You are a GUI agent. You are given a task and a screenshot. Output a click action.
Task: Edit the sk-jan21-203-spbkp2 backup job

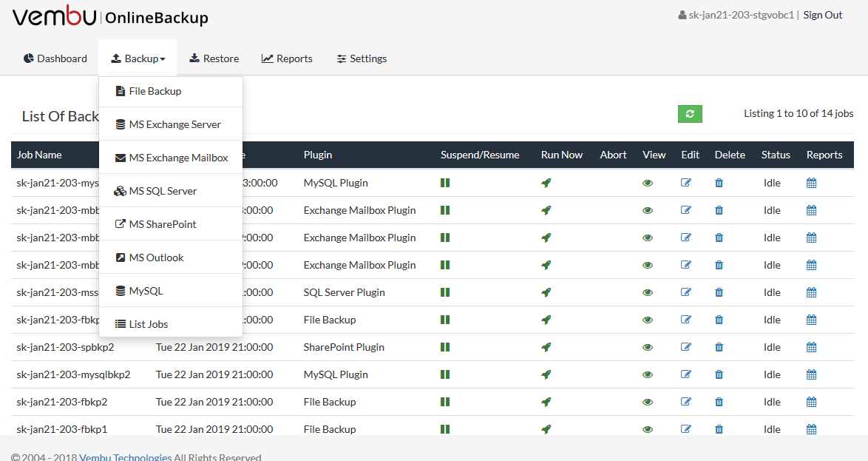coord(686,347)
